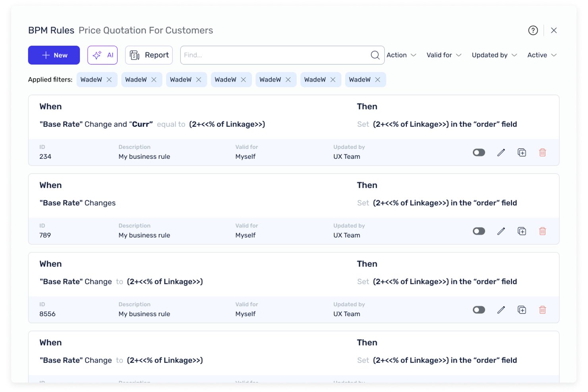Screen dimensions: 588x392
Task: Expand the Action filter dropdown
Action: click(x=401, y=55)
